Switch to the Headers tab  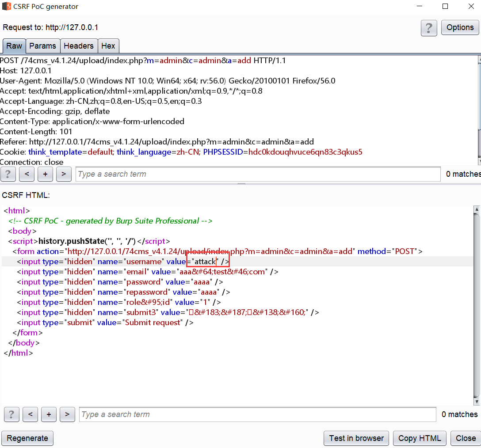79,46
